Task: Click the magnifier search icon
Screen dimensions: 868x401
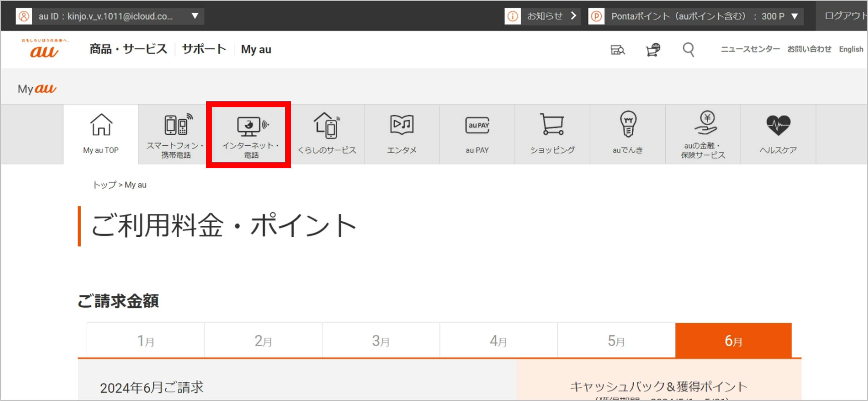Action: [x=688, y=50]
